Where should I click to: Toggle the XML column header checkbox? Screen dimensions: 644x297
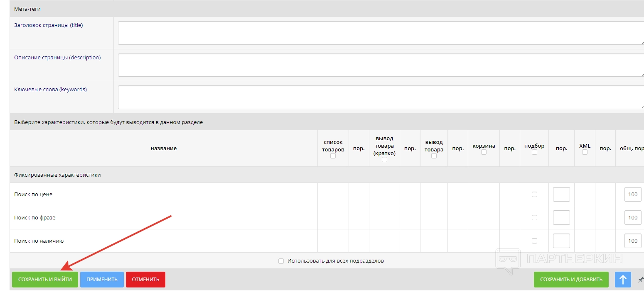click(585, 152)
